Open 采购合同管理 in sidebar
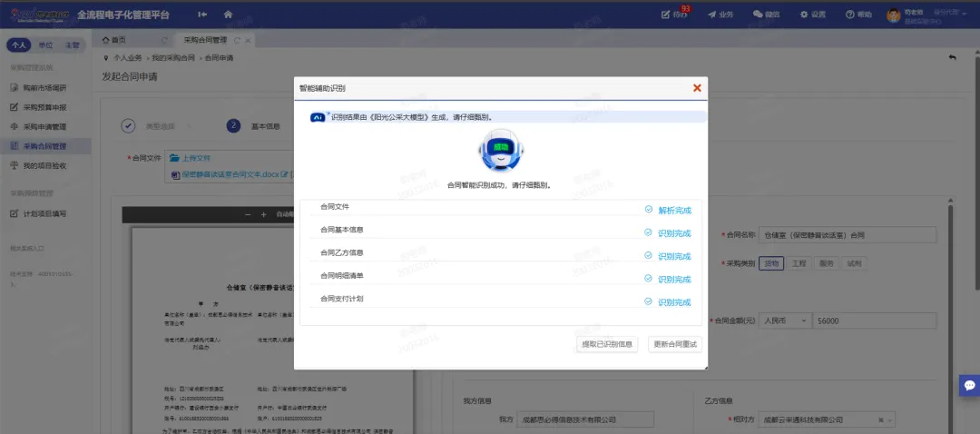 point(45,146)
